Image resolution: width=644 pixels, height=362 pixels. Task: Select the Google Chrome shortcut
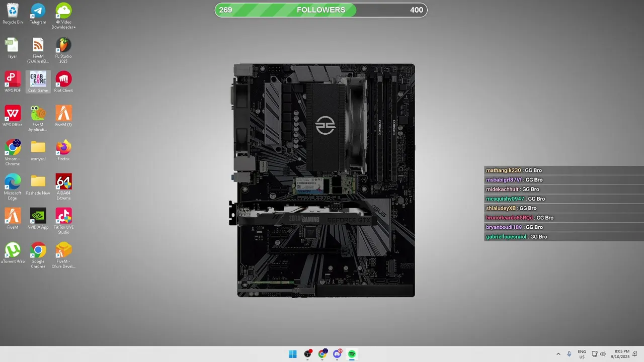click(x=38, y=255)
